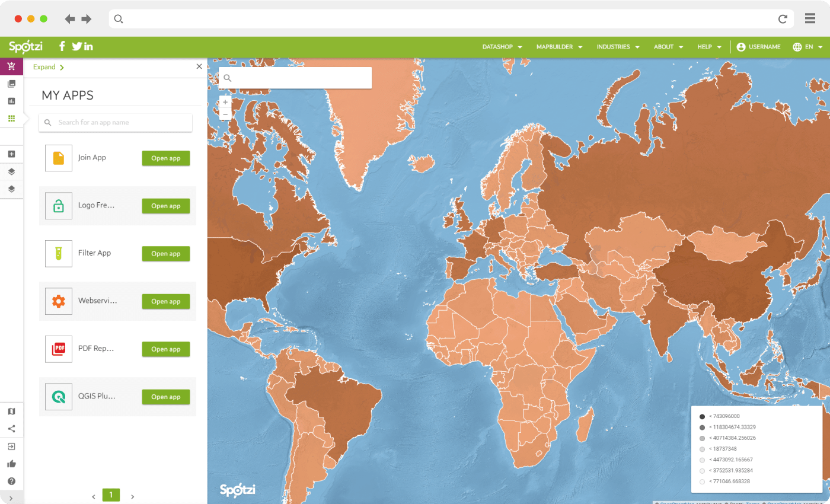Image resolution: width=830 pixels, height=504 pixels.
Task: Click the lower layers icon in sidebar
Action: pyautogui.click(x=11, y=189)
